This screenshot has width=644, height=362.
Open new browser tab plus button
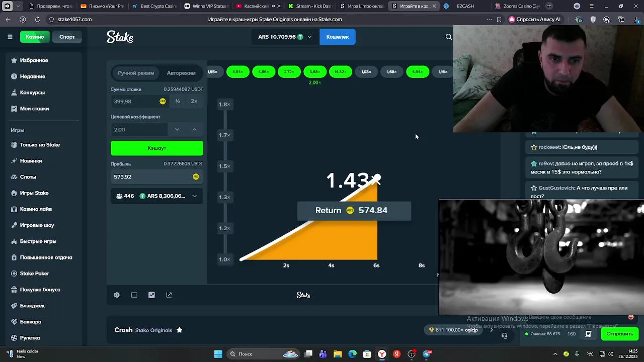(x=549, y=6)
